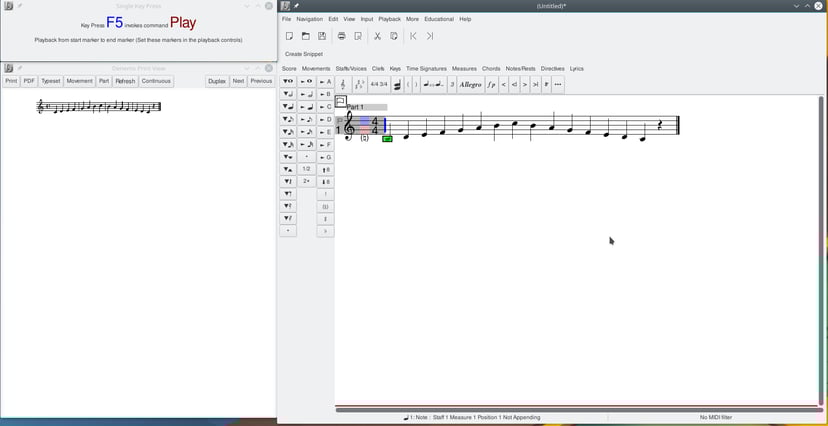Click the beamed notes palette button
This screenshot has width=828, height=426.
pyautogui.click(x=397, y=84)
